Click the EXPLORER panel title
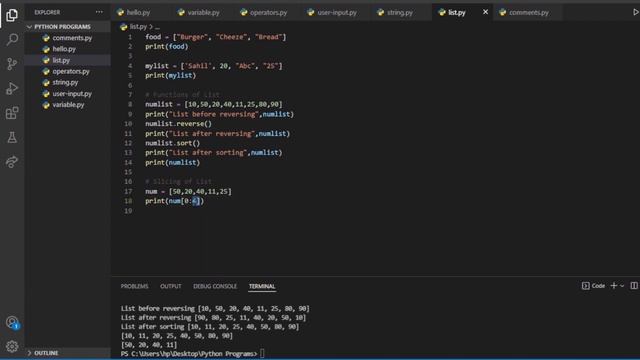Screen dimensions: 640x360 click(x=47, y=12)
